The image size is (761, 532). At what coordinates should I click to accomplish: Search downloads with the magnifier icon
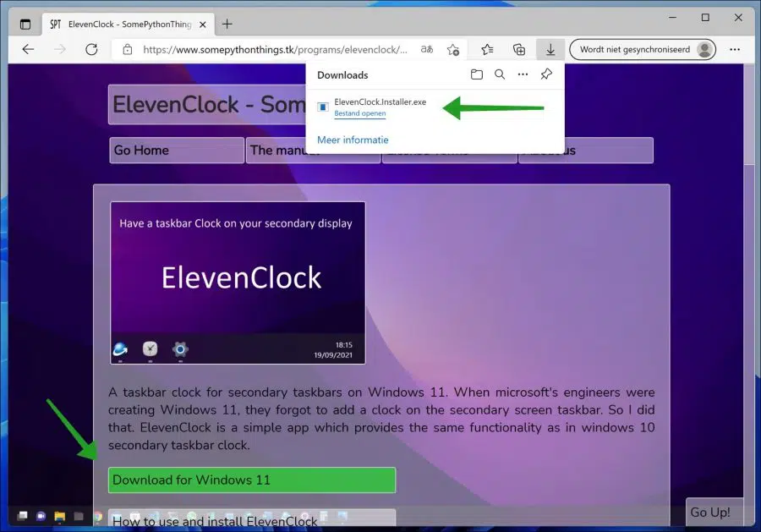500,74
